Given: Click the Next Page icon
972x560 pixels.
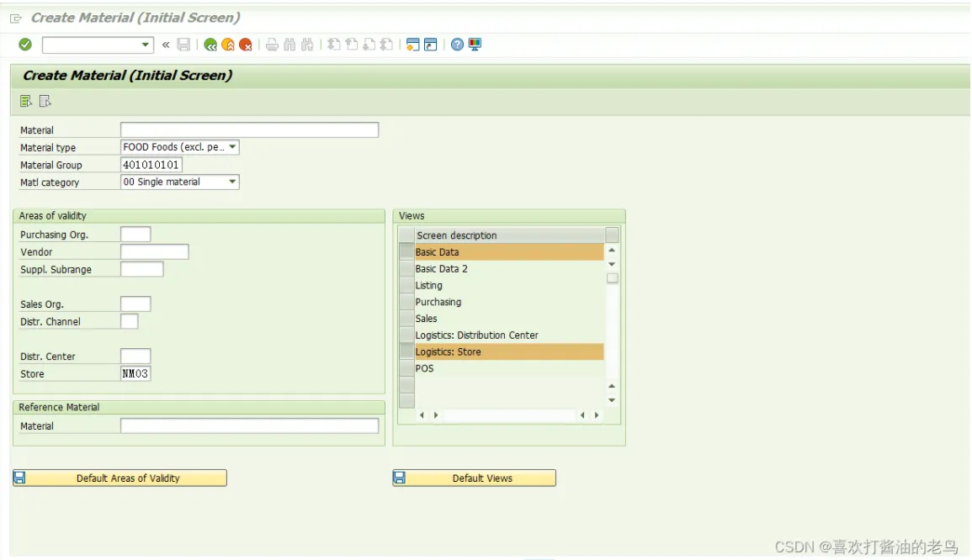Looking at the screenshot, I should [x=369, y=45].
